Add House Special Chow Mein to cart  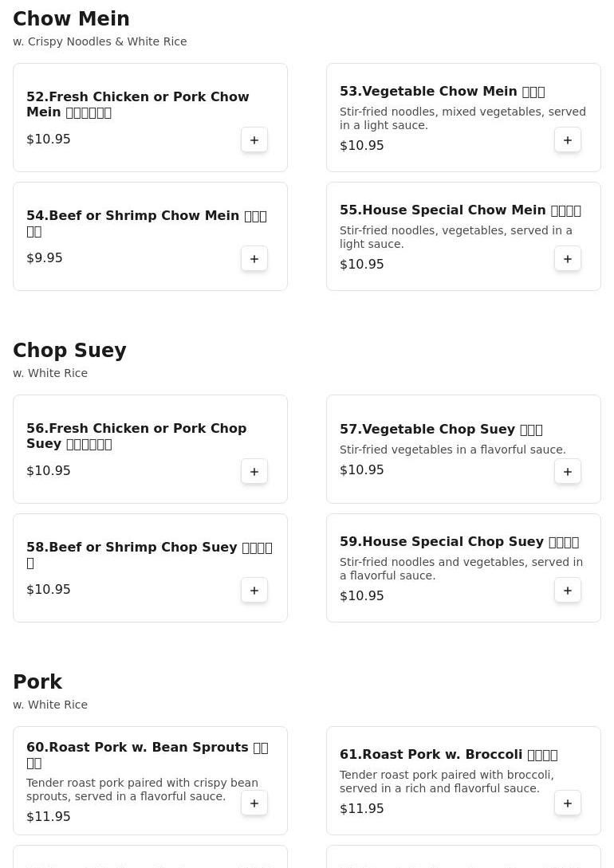click(568, 259)
